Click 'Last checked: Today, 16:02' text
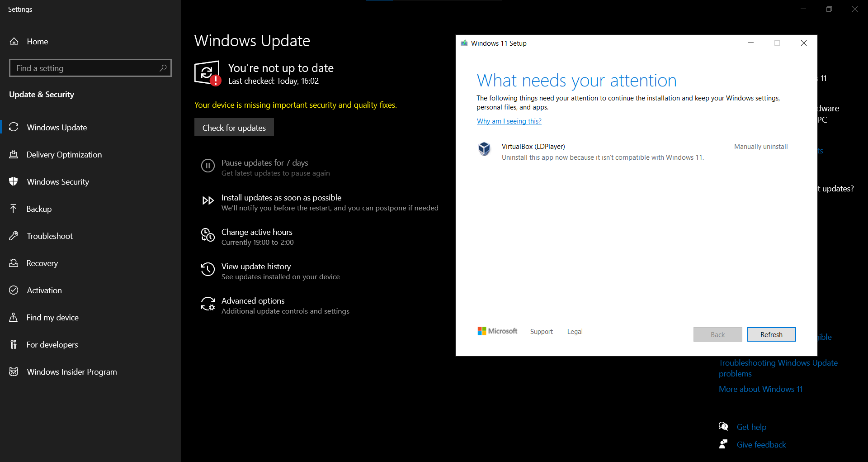This screenshot has width=868, height=462. tap(273, 81)
